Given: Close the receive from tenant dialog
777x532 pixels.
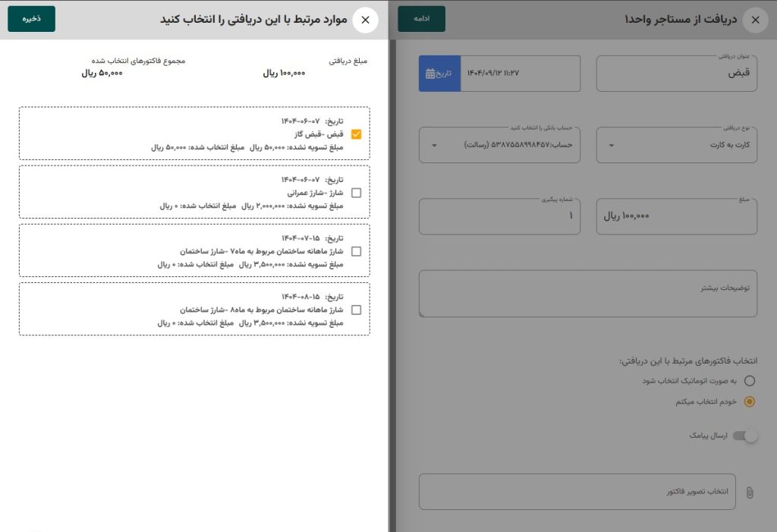Looking at the screenshot, I should (x=754, y=20).
